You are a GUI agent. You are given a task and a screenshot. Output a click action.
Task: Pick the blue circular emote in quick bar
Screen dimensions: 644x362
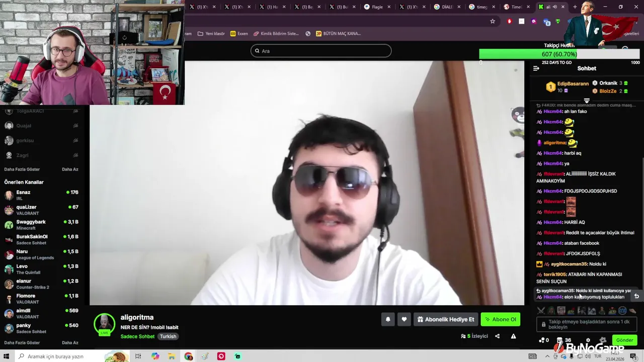(x=622, y=311)
